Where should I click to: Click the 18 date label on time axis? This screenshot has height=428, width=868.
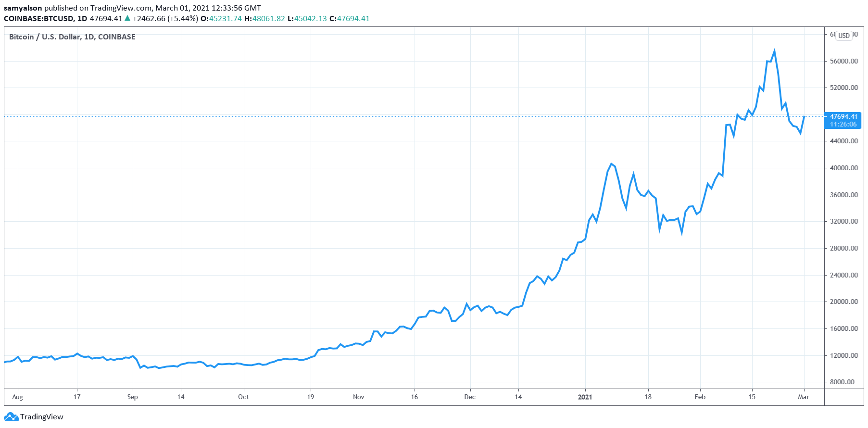pos(648,397)
